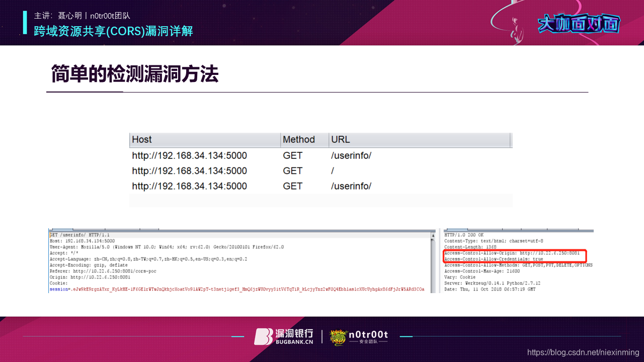Click the Host column header
644x362 pixels.
click(x=205, y=139)
